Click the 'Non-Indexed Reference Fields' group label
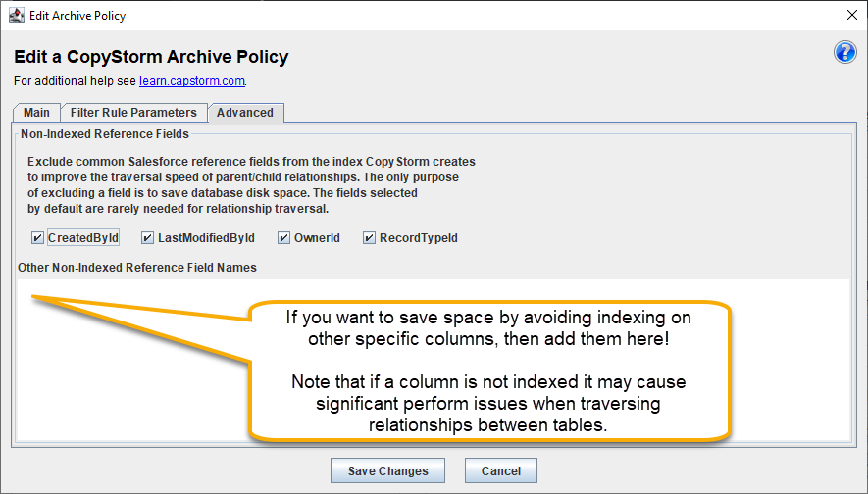Viewport: 868px width, 494px height. [x=105, y=134]
